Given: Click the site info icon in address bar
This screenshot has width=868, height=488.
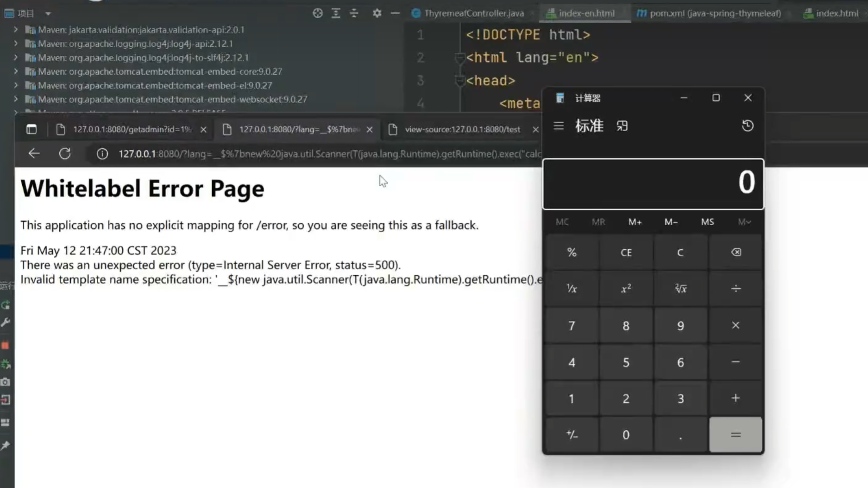Looking at the screenshot, I should (x=102, y=154).
